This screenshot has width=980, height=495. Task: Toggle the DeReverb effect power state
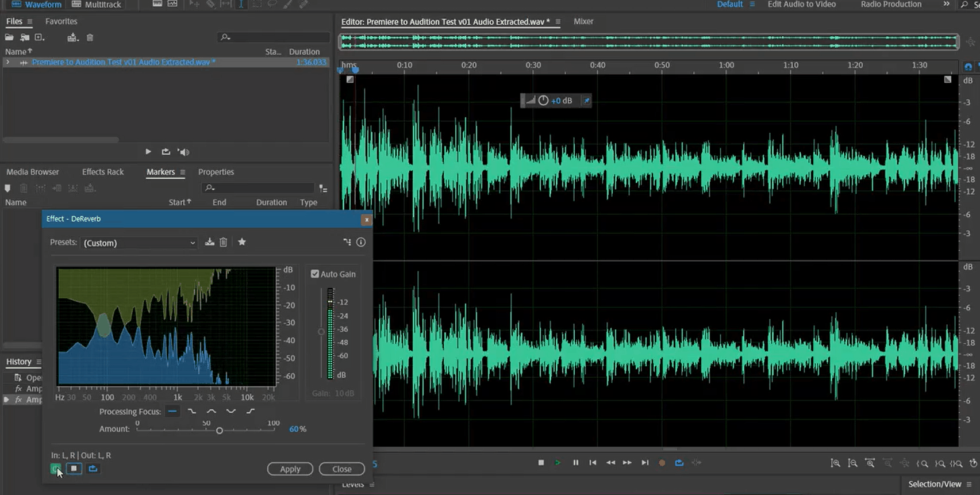pos(55,469)
